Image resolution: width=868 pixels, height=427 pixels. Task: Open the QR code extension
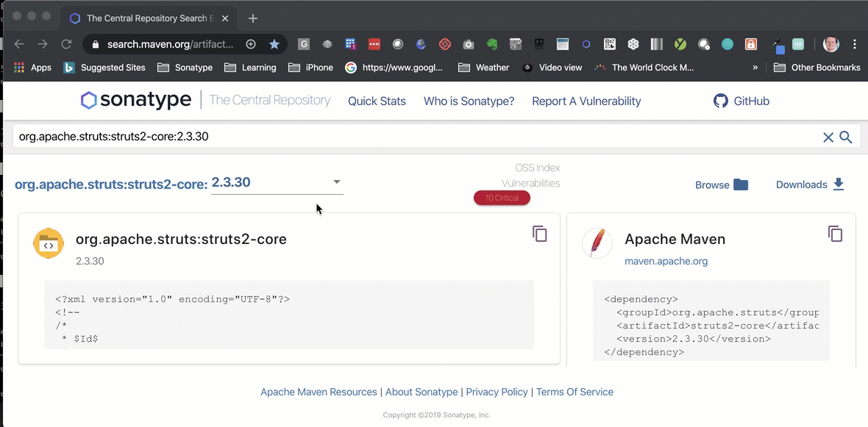tap(610, 44)
